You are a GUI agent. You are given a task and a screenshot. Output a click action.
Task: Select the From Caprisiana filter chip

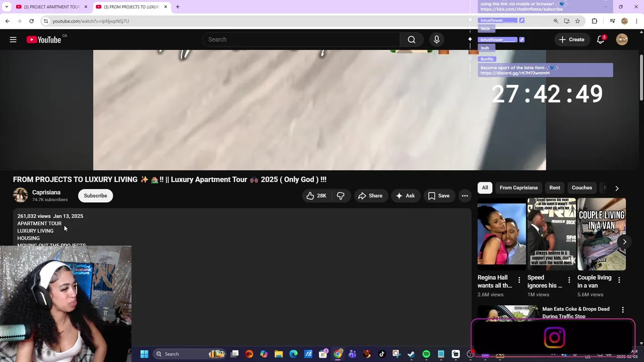pos(519,188)
